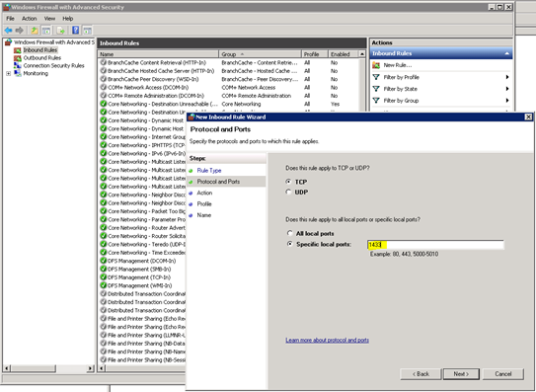Open the Filter by Profile submenu arrow
This screenshot has width=536, height=392.
pos(507,77)
